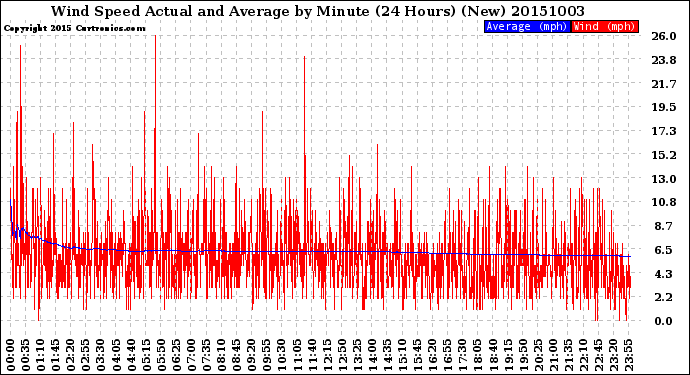Screen dimensions: 690x375
Task: Click the 14:35 time axis label
Action: coord(387,355)
